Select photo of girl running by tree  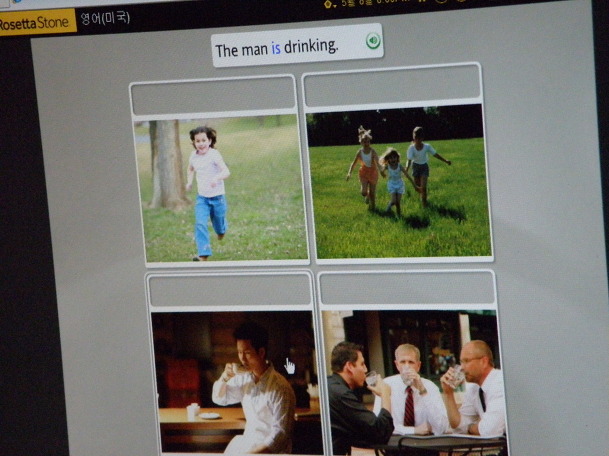pyautogui.click(x=221, y=189)
